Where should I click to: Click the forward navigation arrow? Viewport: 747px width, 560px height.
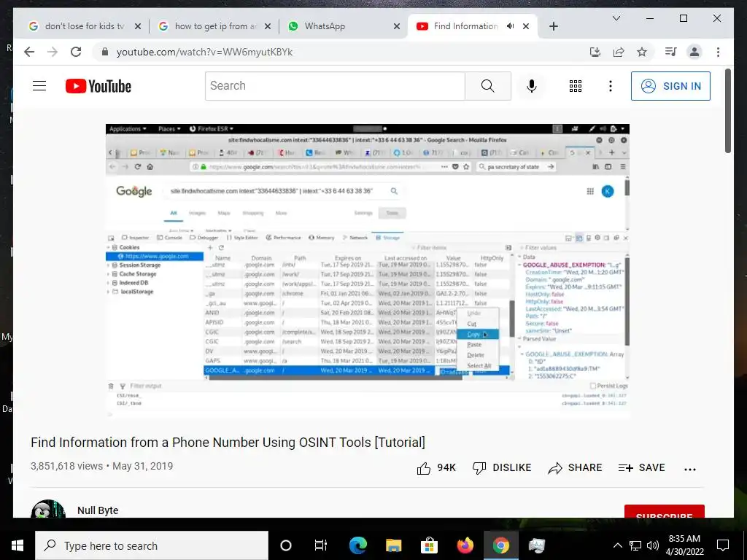click(x=53, y=52)
